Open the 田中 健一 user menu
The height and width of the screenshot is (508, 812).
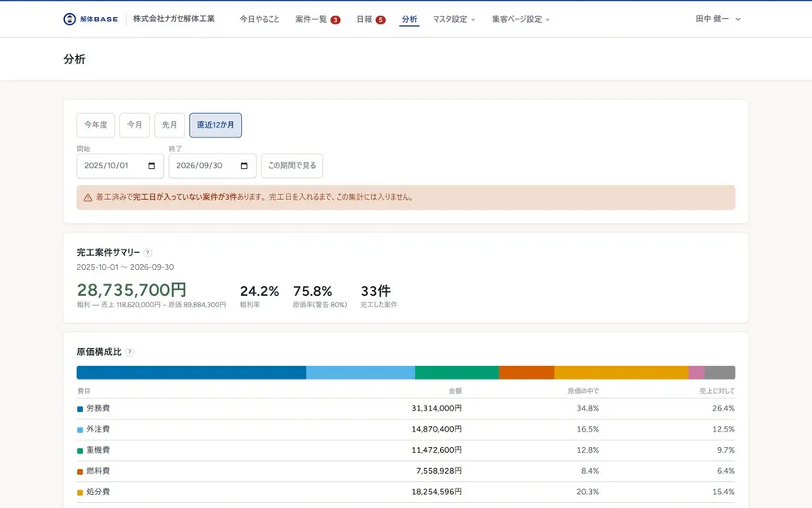point(719,19)
